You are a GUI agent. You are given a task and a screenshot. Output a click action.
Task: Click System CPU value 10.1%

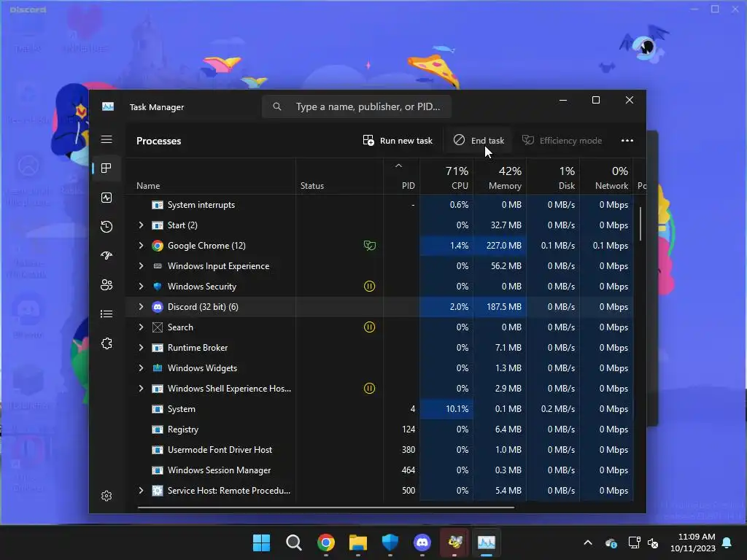pos(457,409)
